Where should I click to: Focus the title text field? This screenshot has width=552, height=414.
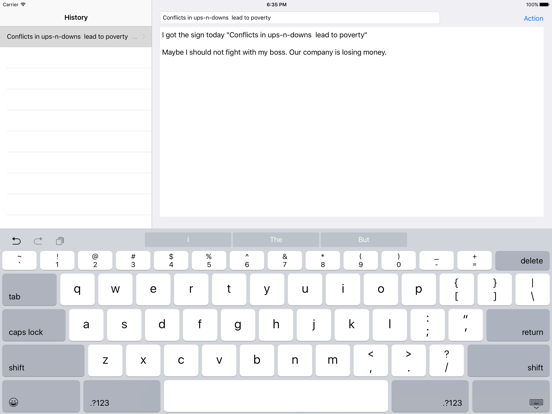[x=300, y=18]
